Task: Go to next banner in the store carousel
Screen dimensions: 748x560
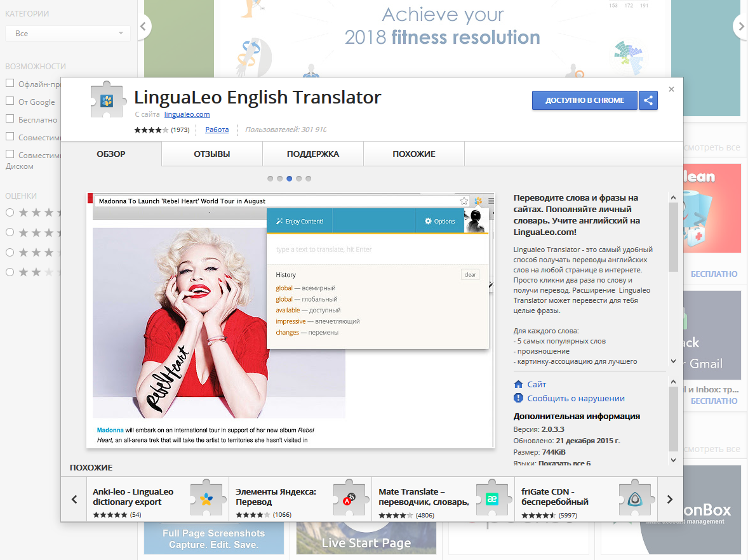Action: [740, 26]
